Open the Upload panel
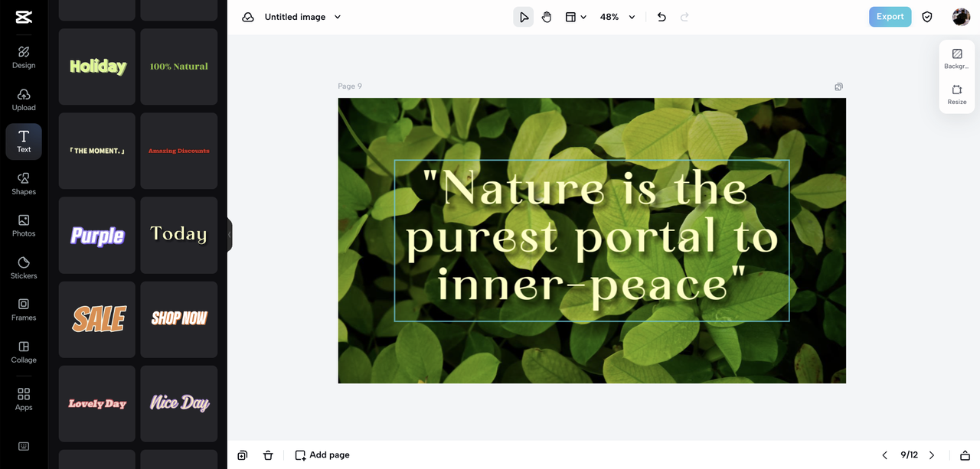 point(24,99)
